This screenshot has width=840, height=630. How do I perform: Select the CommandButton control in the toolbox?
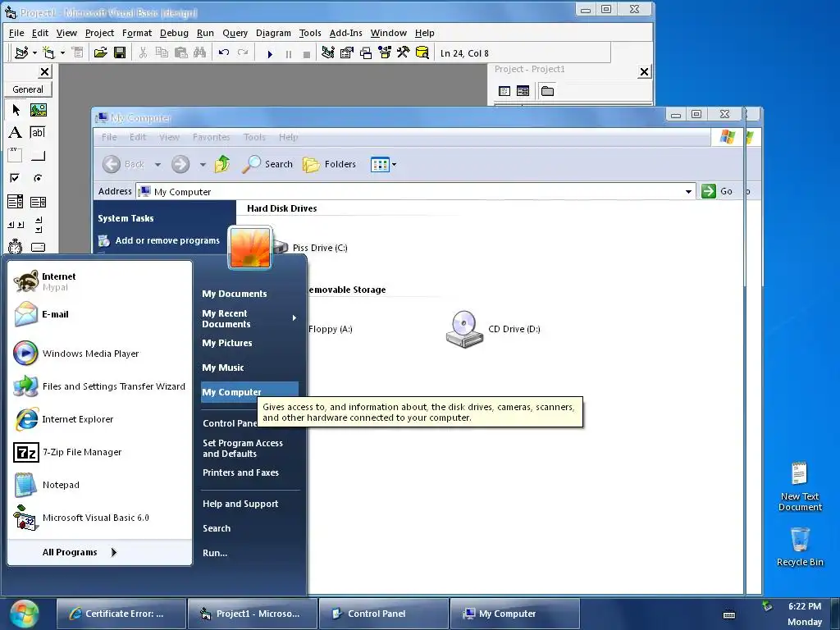pyautogui.click(x=38, y=156)
